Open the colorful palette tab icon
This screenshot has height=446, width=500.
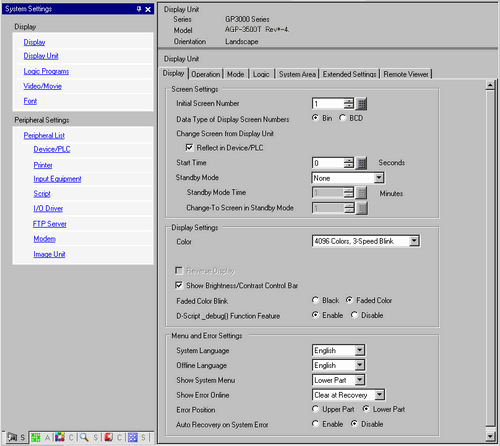pos(60,437)
